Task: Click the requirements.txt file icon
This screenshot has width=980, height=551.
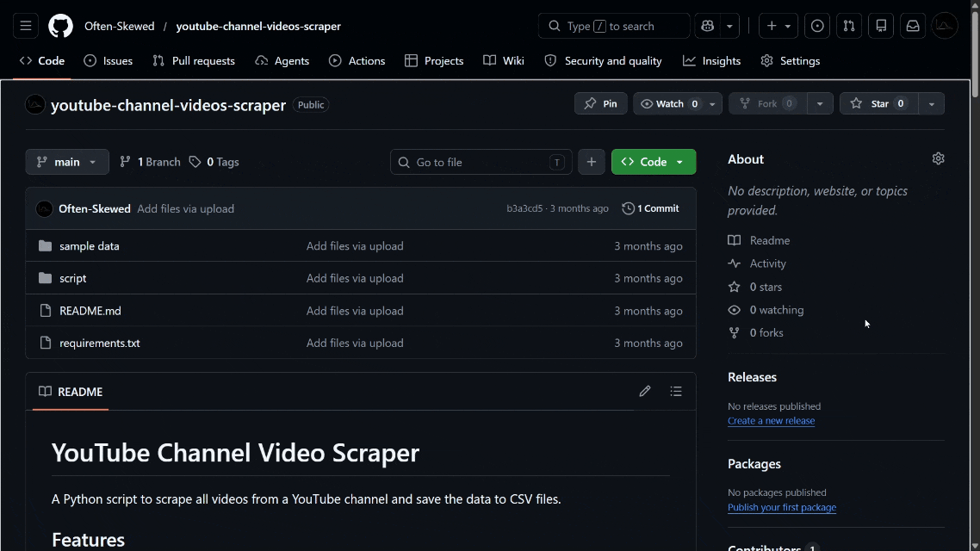Action: pyautogui.click(x=45, y=343)
